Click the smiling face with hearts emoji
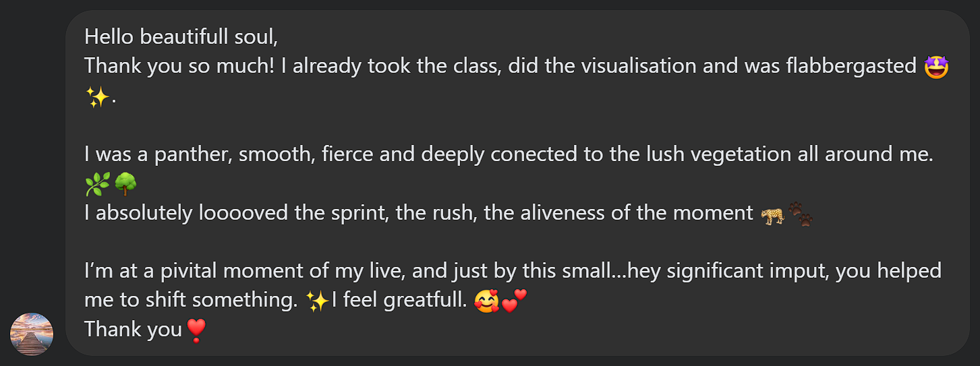 [485, 301]
